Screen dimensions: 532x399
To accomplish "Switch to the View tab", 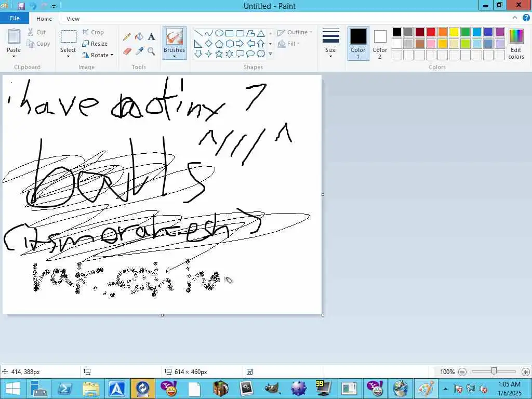I will (73, 19).
